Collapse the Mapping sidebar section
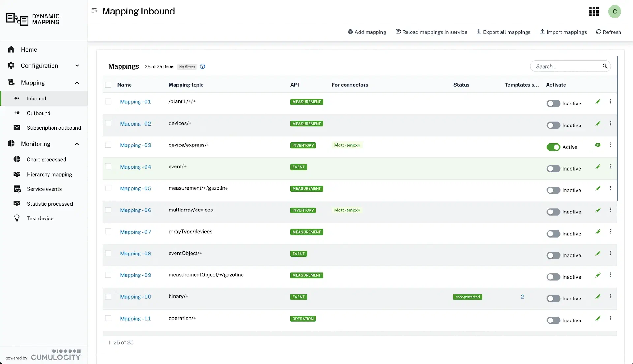633x364 pixels. (77, 83)
